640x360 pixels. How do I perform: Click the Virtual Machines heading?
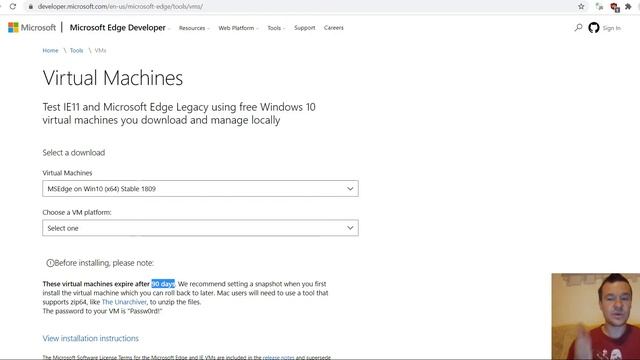tap(113, 78)
